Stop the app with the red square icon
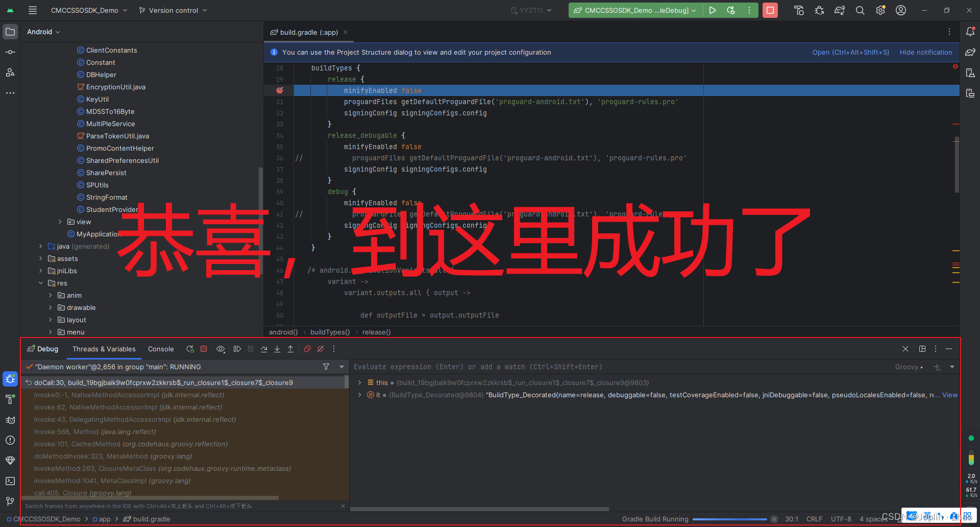Image resolution: width=980 pixels, height=527 pixels. coord(770,10)
